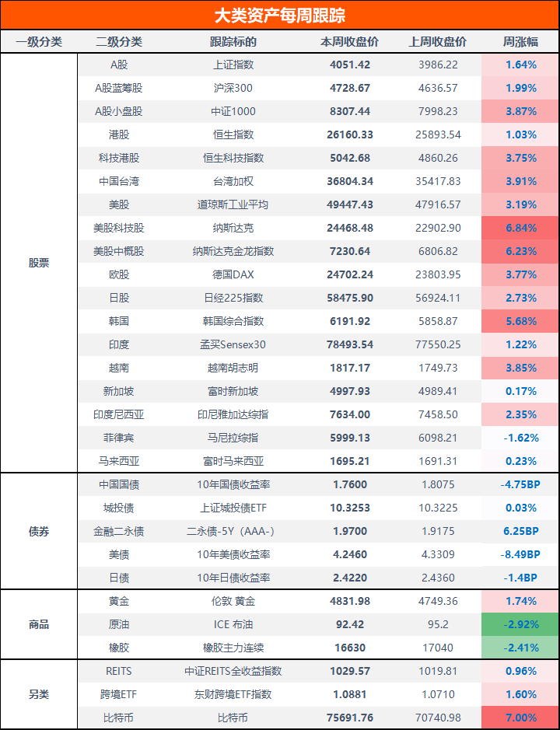560x730 pixels.
Task: Select the green -2.92% ICE 布油 cell
Action: click(x=520, y=624)
